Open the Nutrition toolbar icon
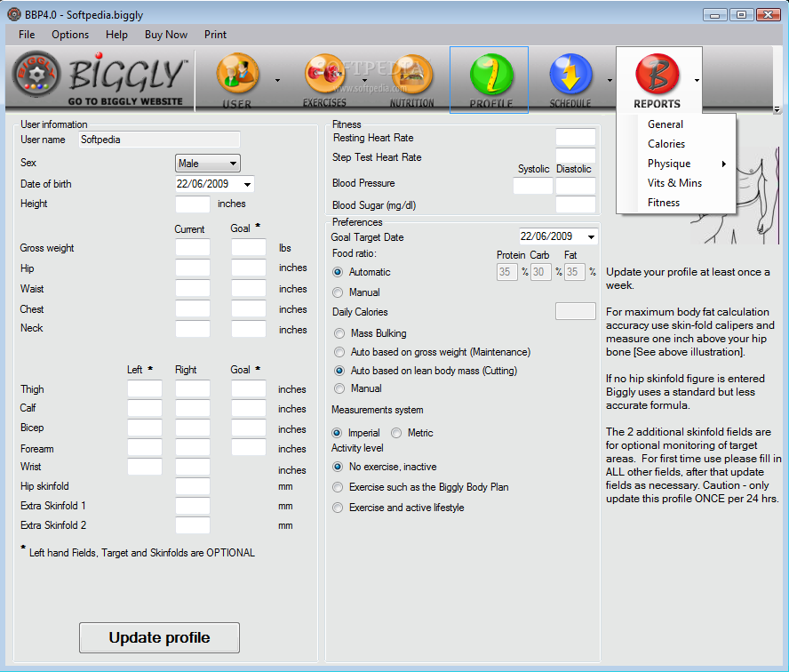The height and width of the screenshot is (672, 789). pyautogui.click(x=412, y=79)
